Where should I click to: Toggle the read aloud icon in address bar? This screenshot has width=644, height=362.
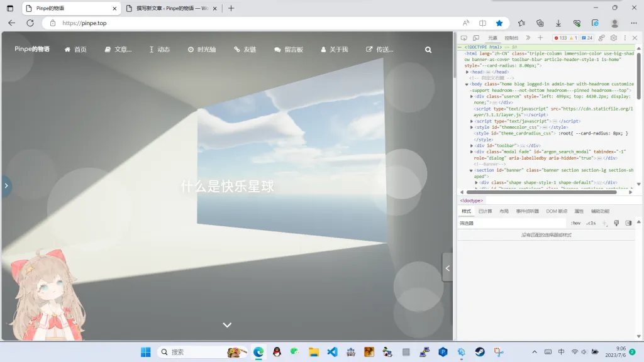point(466,23)
